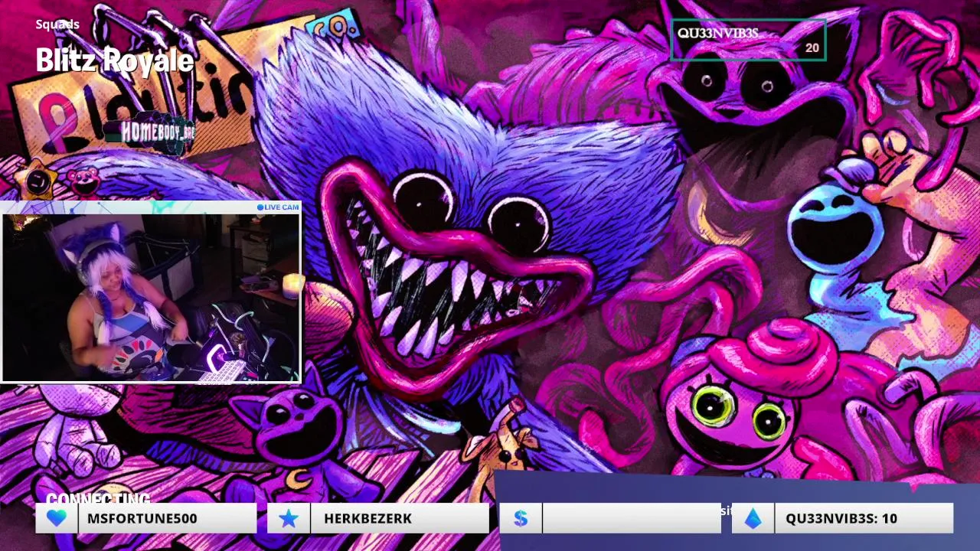The width and height of the screenshot is (980, 551).
Task: Select the QU33NVIB3S: 10 text
Action: (841, 518)
